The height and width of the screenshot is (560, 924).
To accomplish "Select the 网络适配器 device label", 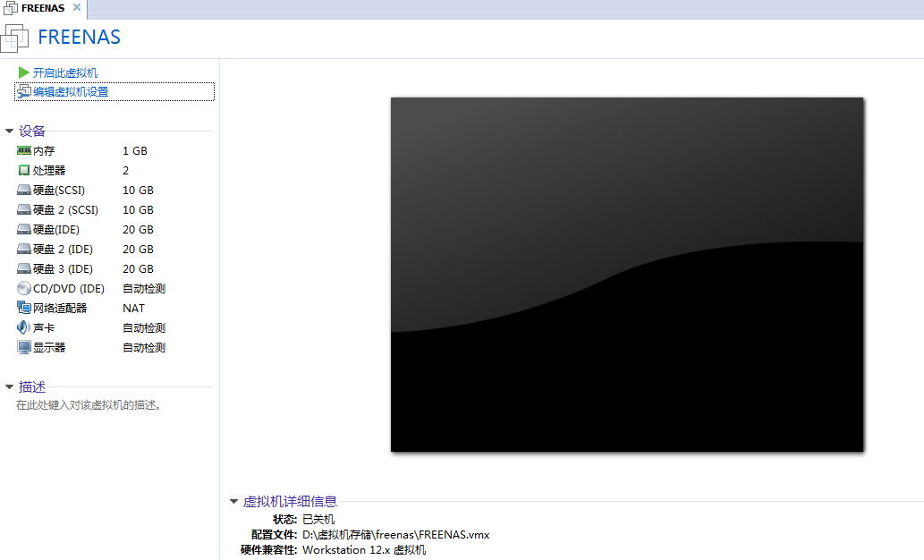I will tap(60, 309).
